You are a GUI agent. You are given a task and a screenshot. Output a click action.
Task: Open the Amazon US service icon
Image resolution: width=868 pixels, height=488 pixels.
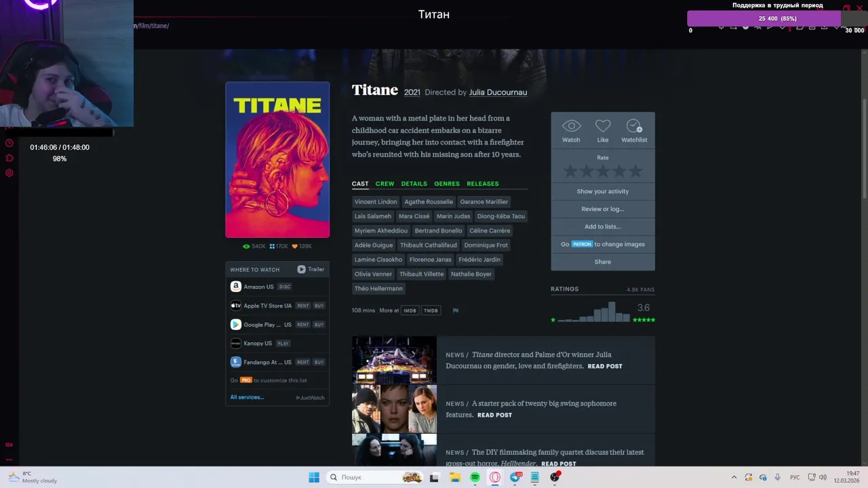[235, 287]
